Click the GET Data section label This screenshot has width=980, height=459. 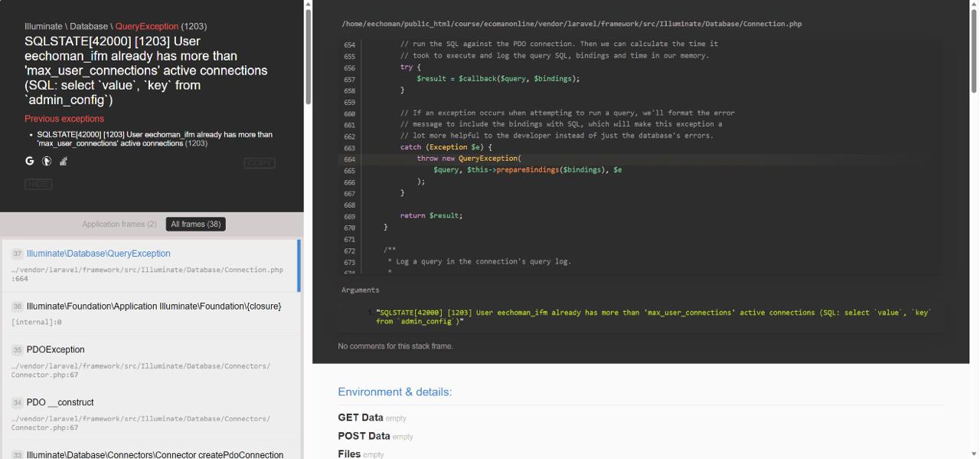click(361, 418)
